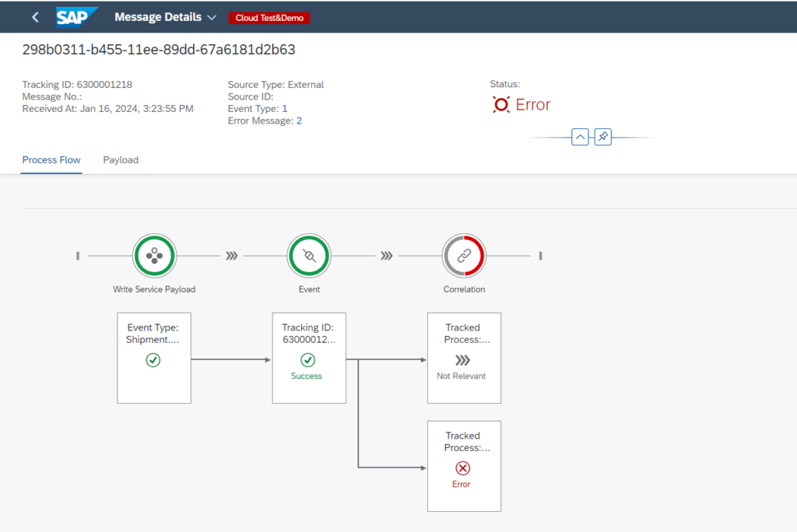Click the Cloud Test&Demo badge
Viewport: 797px width, 532px height.
(269, 18)
